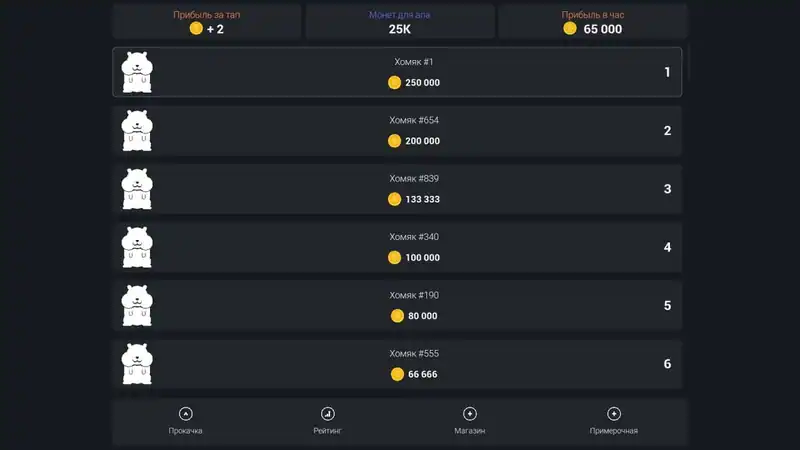800x450 pixels.
Task: Open the Монет для апа 25K panel
Action: [400, 21]
